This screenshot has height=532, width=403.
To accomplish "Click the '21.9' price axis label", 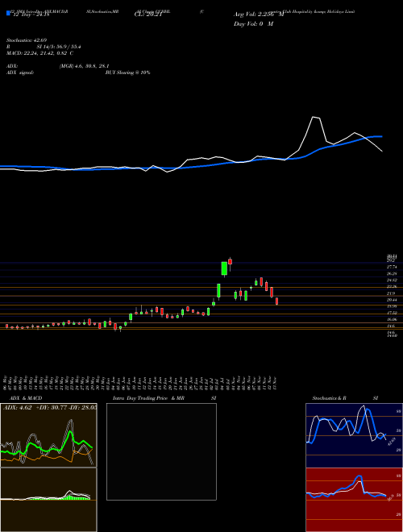I will click(x=391, y=293).
